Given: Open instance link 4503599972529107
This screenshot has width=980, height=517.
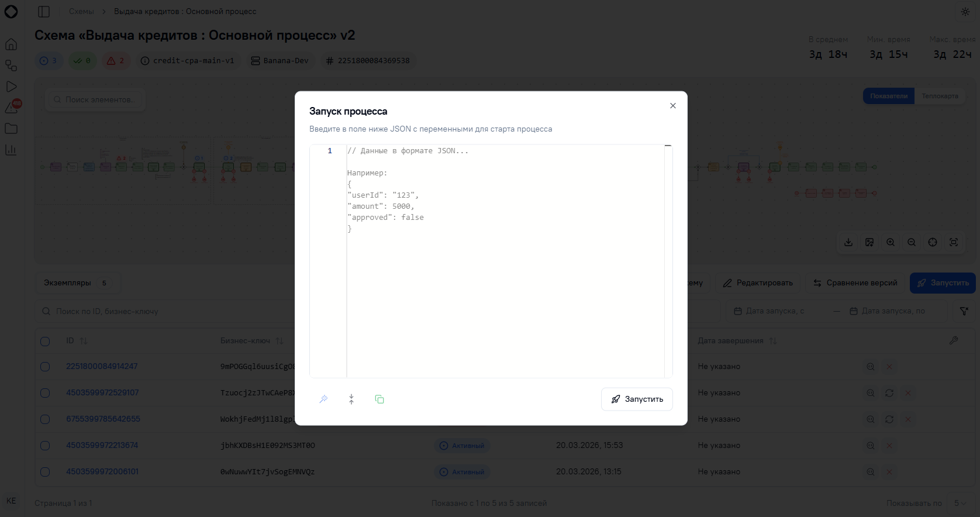Looking at the screenshot, I should [x=102, y=392].
